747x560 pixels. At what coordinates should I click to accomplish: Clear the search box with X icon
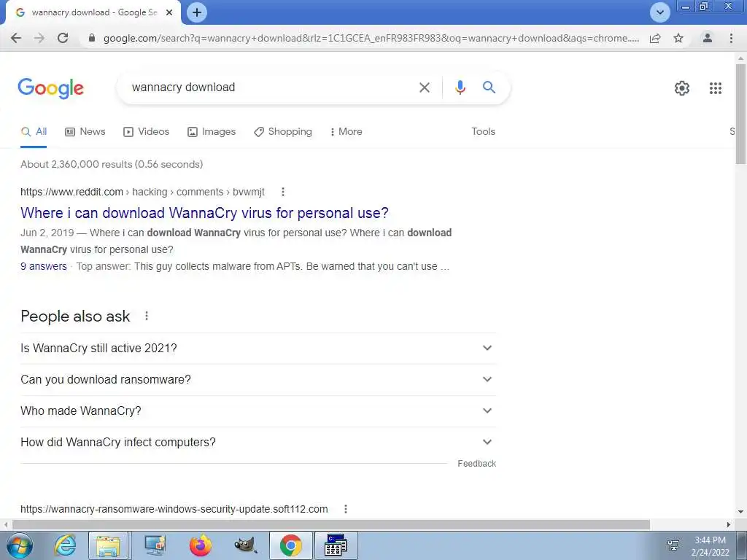coord(424,87)
